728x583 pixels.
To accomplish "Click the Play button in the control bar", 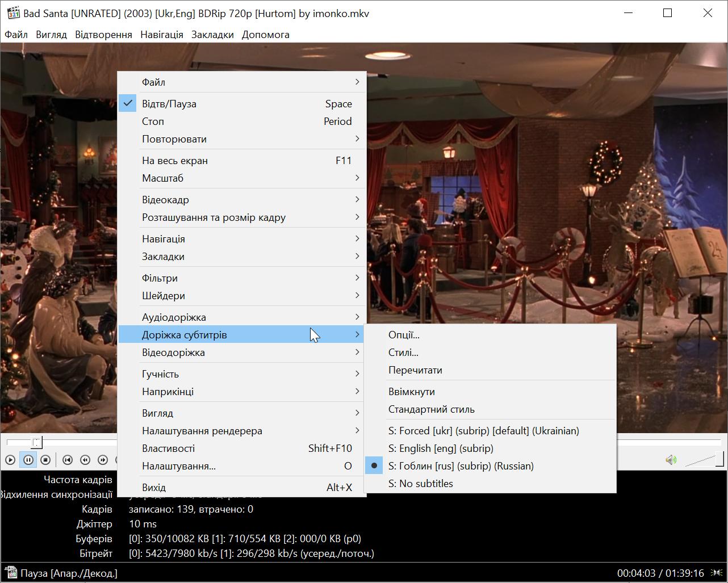I will click(x=10, y=460).
